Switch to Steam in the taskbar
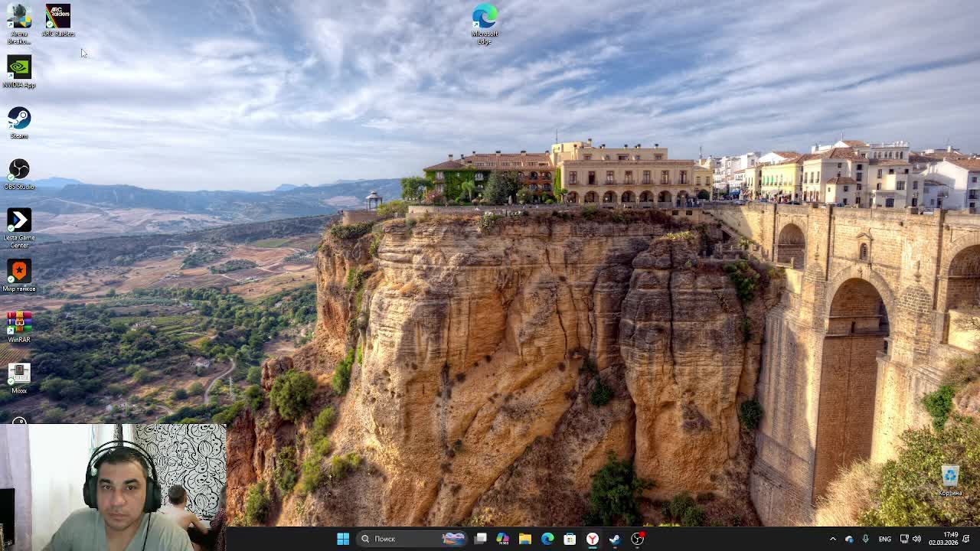Viewport: 980px width, 551px height. pyautogui.click(x=615, y=539)
